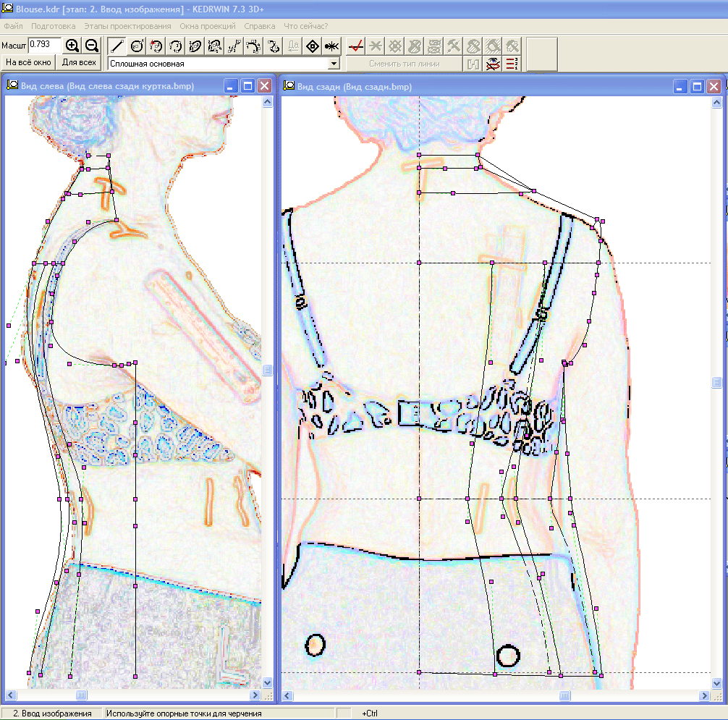Open the 'Справка' menu
The height and width of the screenshot is (720, 728).
point(260,26)
